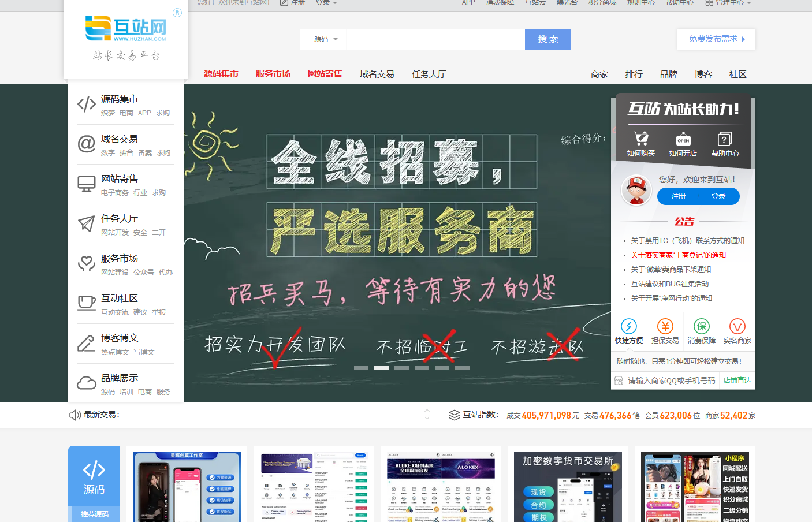Open the 品牌 nav item

point(669,74)
